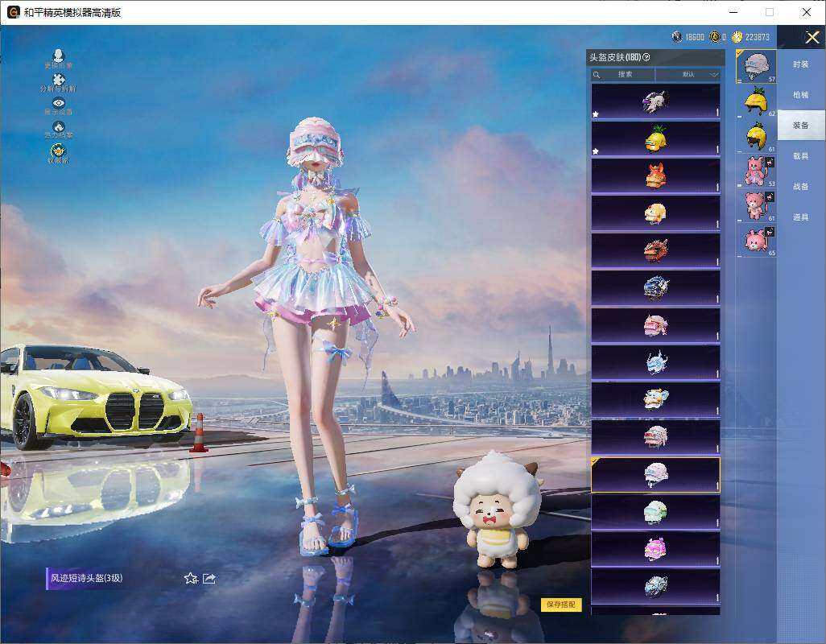Select the magenta pink helmet skin
826x644 pixels.
point(655,550)
